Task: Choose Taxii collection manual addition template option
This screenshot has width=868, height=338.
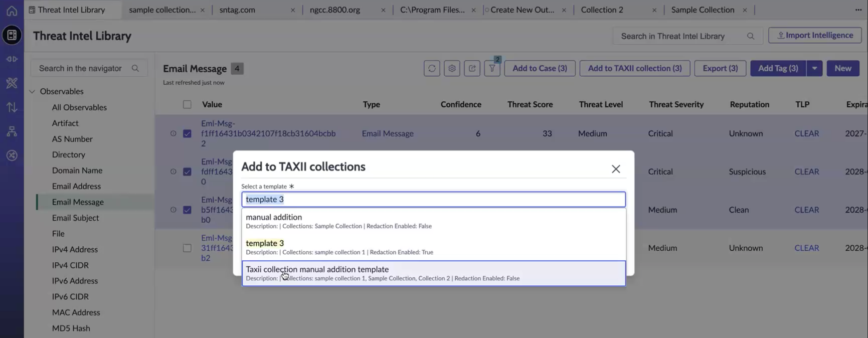Action: point(434,273)
